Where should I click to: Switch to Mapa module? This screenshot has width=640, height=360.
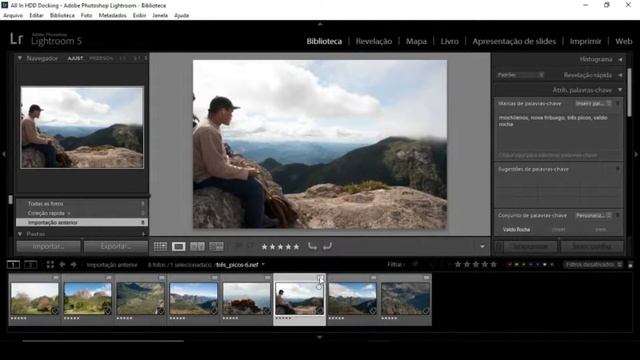coord(416,41)
